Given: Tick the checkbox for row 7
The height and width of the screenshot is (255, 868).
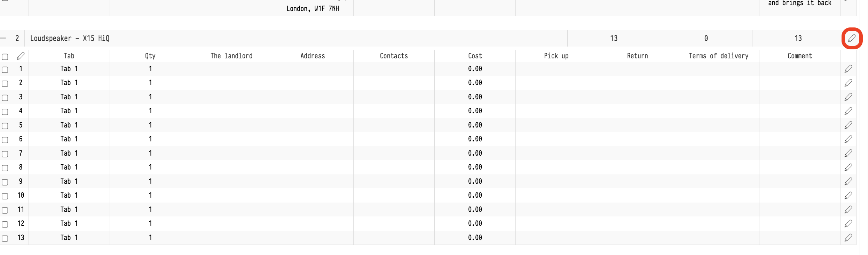Looking at the screenshot, I should pyautogui.click(x=5, y=154).
